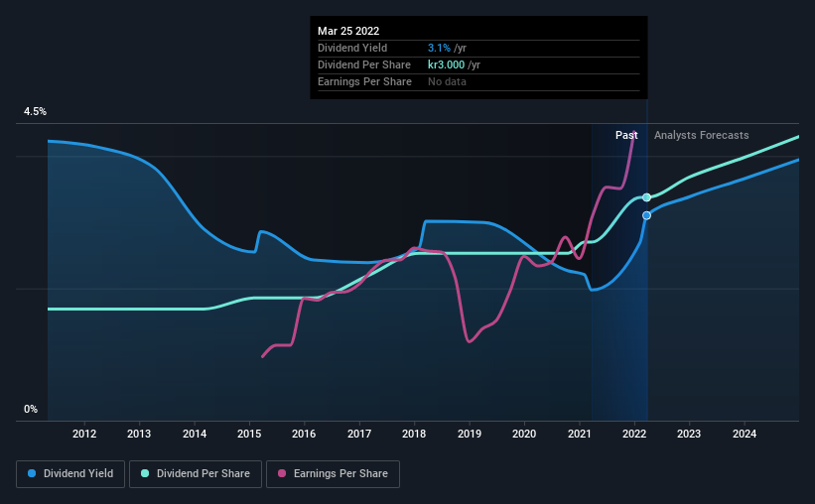Click the 3.1% dividend yield value
The height and width of the screenshot is (504, 815).
click(439, 48)
